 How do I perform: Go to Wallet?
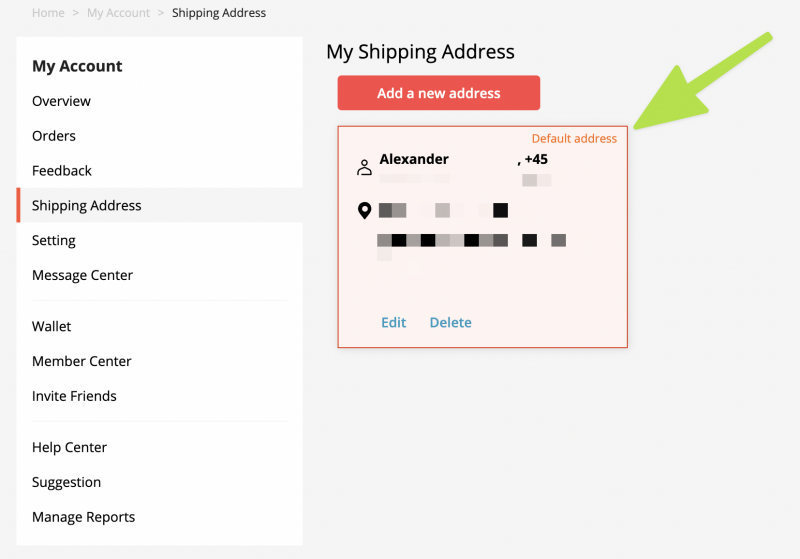tap(52, 326)
